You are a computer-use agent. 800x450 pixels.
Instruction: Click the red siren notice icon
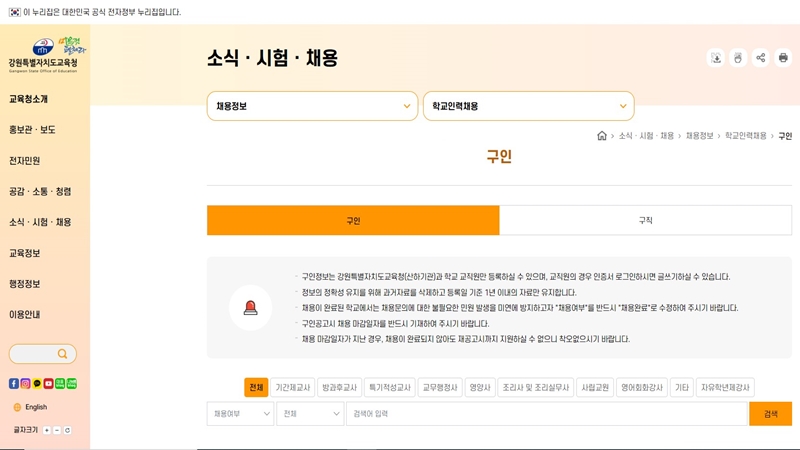pos(251,308)
